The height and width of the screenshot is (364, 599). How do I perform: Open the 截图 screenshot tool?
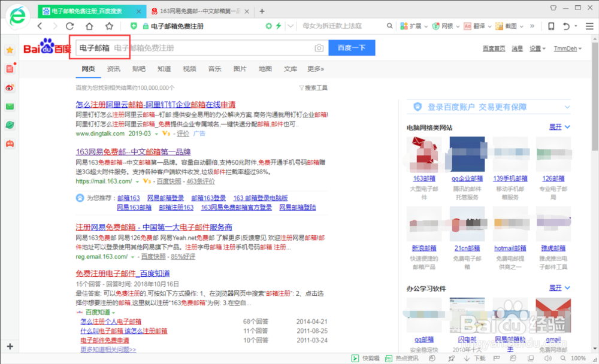[x=509, y=26]
